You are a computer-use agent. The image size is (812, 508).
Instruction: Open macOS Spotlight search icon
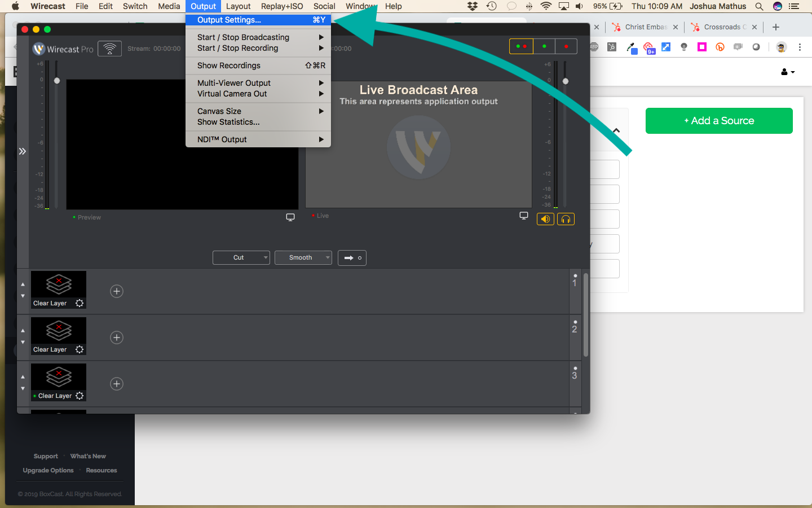[x=760, y=6]
